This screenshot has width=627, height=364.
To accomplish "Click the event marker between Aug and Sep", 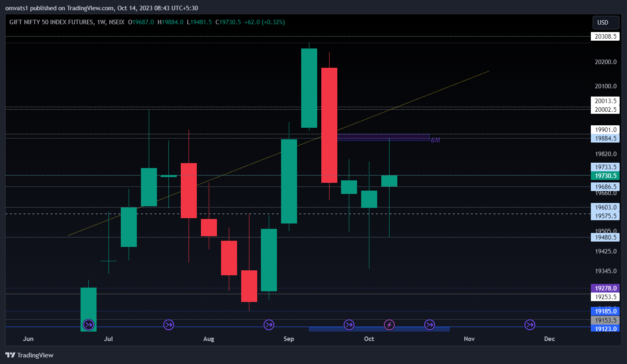I will (269, 325).
